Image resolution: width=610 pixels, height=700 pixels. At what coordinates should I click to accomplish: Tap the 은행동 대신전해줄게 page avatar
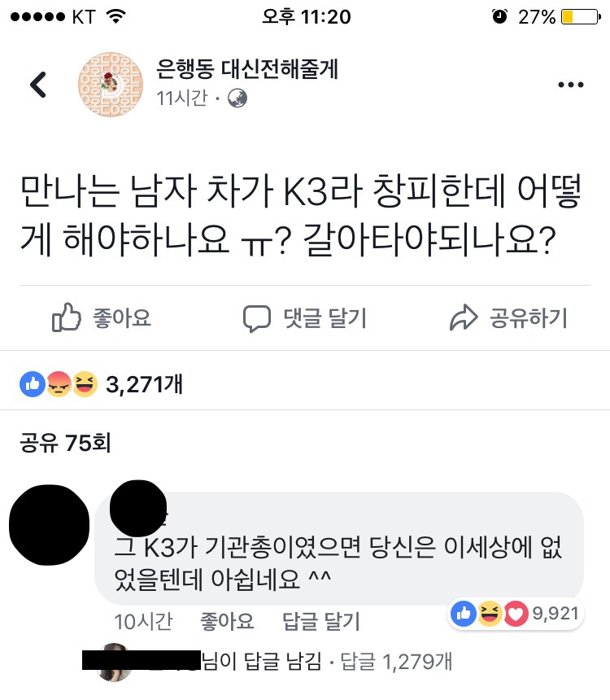(x=111, y=85)
